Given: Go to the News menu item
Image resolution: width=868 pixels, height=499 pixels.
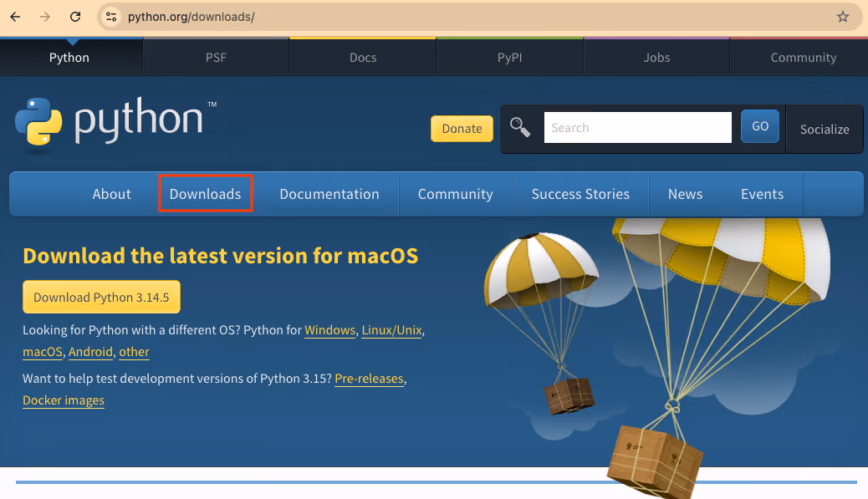Looking at the screenshot, I should (x=686, y=194).
